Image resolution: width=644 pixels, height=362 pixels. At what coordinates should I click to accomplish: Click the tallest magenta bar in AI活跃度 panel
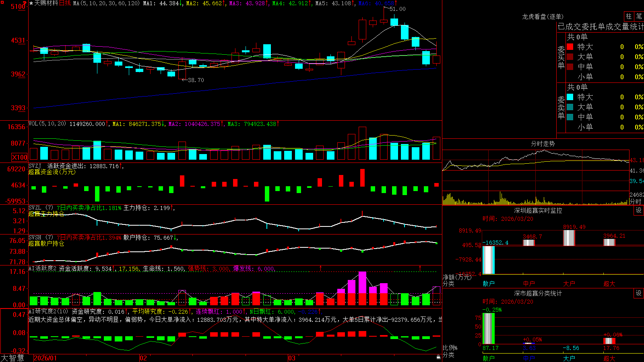point(362,282)
